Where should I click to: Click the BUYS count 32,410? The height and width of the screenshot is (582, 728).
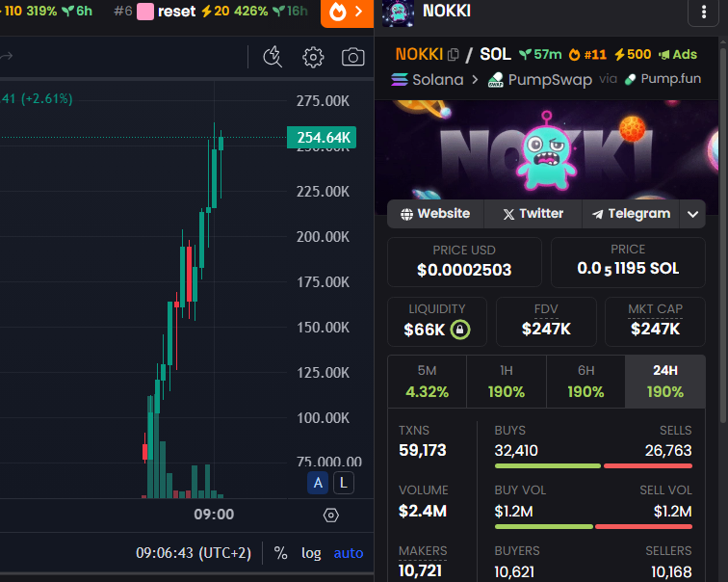coord(516,451)
